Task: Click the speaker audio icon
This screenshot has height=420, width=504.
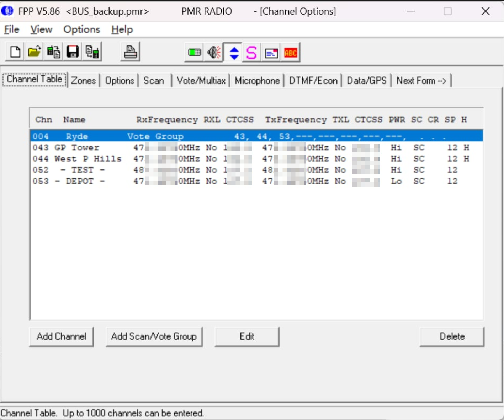Action: point(214,53)
